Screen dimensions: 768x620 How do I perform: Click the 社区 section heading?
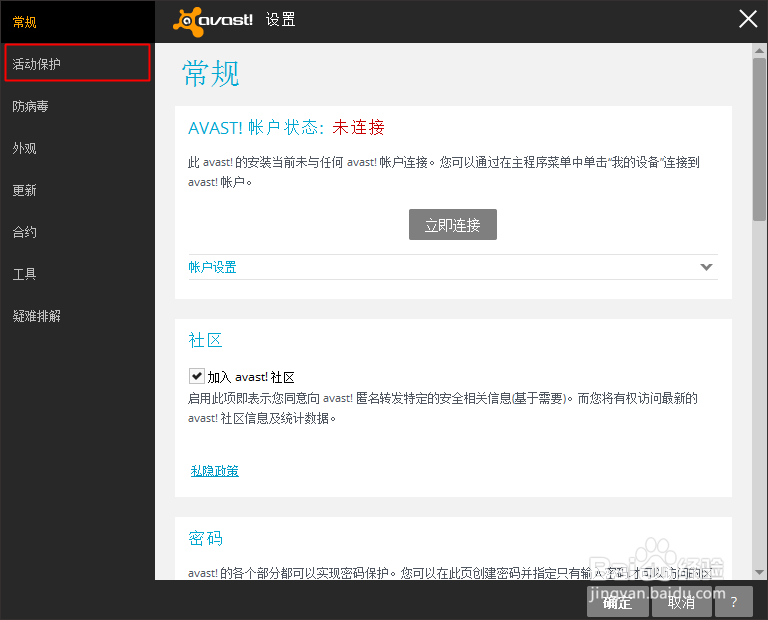[205, 340]
